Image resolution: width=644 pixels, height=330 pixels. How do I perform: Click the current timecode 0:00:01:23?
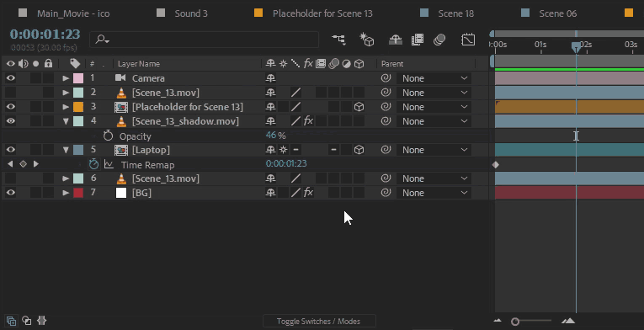45,35
